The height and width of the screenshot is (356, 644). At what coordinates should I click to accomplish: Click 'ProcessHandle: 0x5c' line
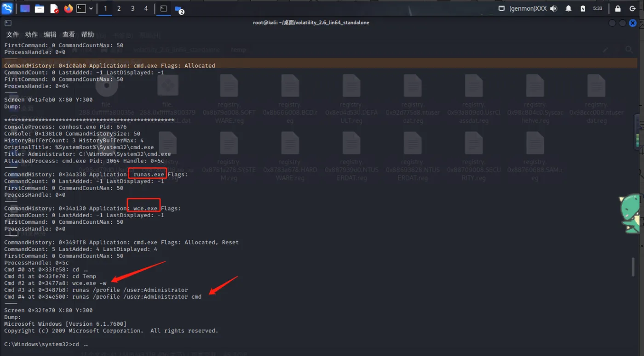[x=36, y=263]
